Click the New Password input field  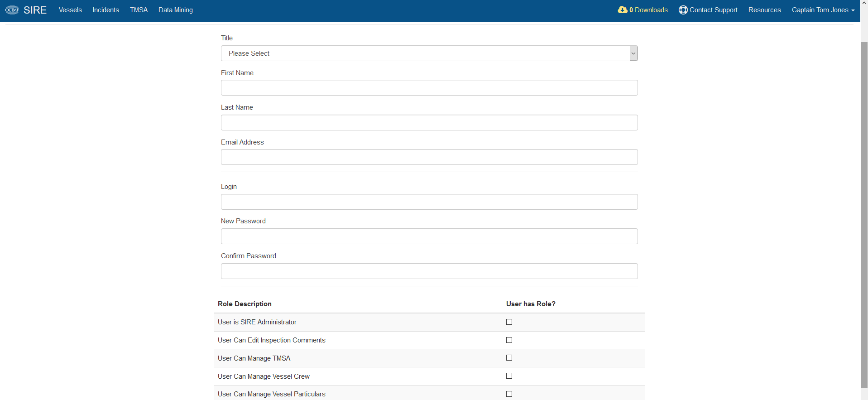(429, 236)
